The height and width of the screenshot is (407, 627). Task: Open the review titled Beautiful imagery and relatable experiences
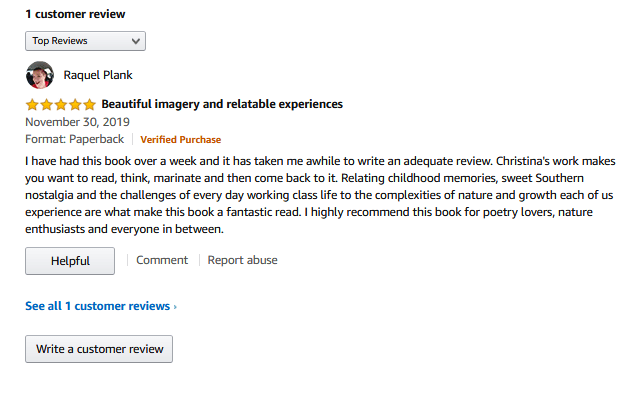[x=222, y=104]
